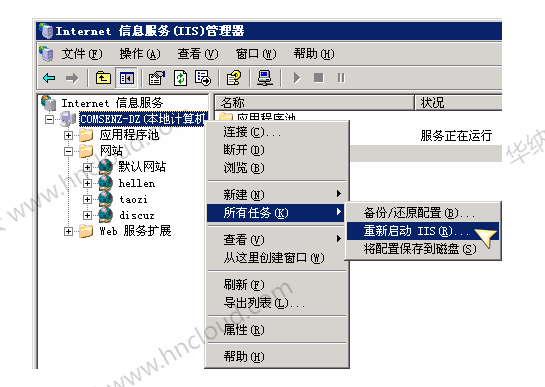Expand the taozi site node
Viewport: 545px width, 387px height.
(x=87, y=199)
